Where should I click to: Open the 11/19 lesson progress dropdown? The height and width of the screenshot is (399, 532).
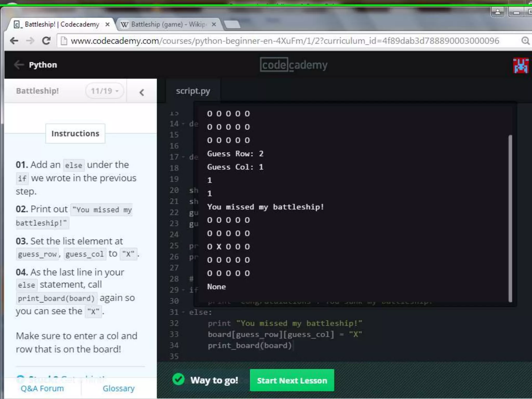(x=104, y=91)
